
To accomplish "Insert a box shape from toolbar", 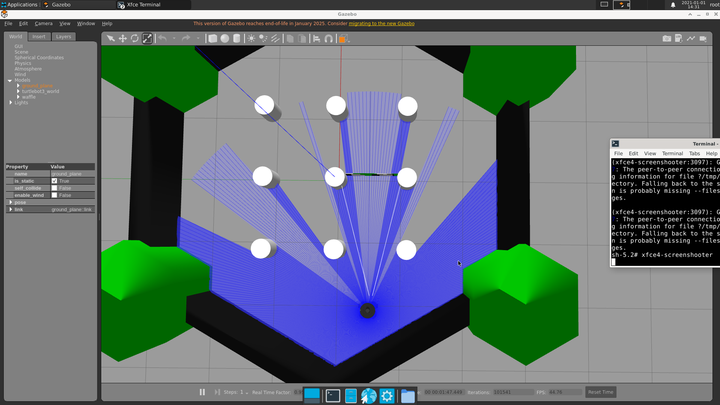I will click(x=213, y=39).
